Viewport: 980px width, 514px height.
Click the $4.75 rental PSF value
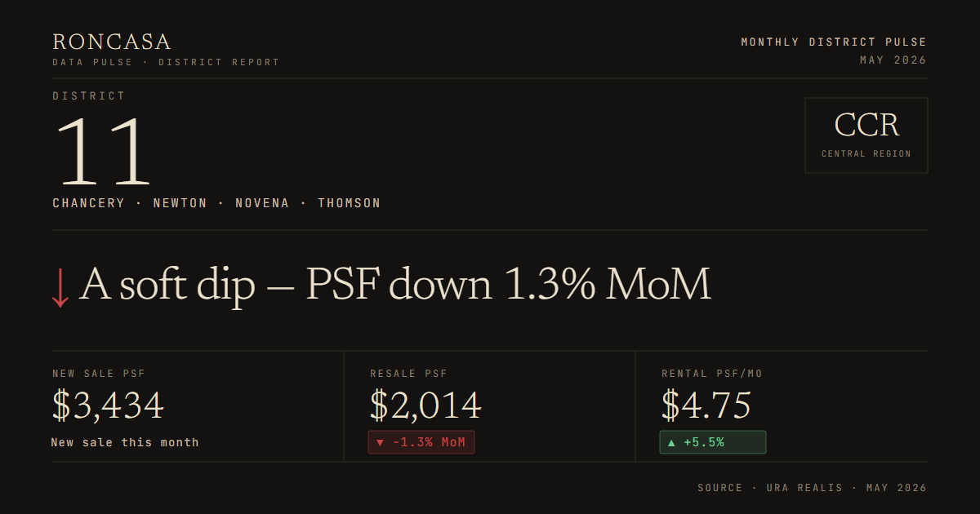point(706,405)
